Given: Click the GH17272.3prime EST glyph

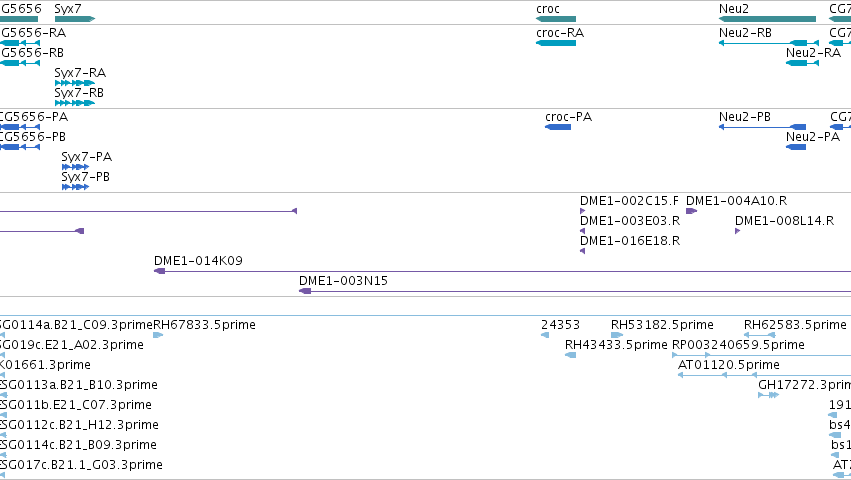Looking at the screenshot, I should pyautogui.click(x=769, y=395).
